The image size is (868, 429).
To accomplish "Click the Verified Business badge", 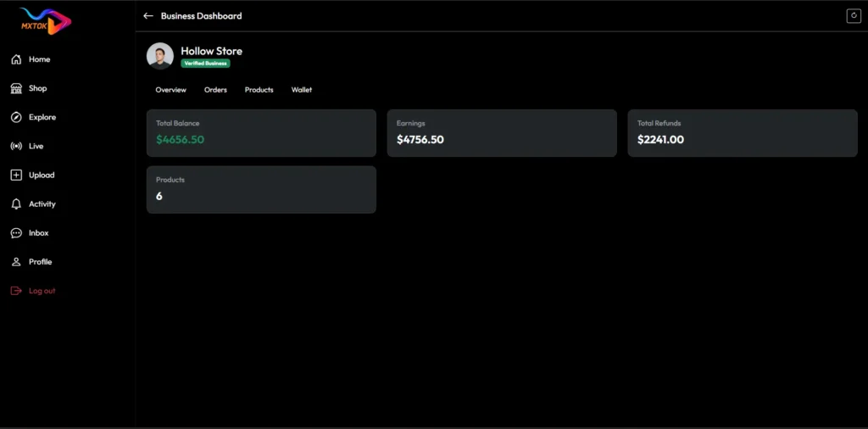I will pyautogui.click(x=205, y=63).
